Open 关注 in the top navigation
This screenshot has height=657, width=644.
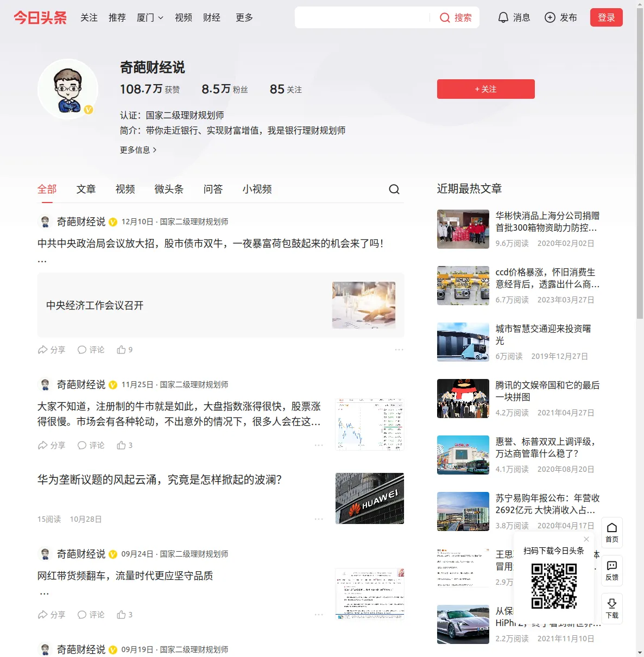89,17
